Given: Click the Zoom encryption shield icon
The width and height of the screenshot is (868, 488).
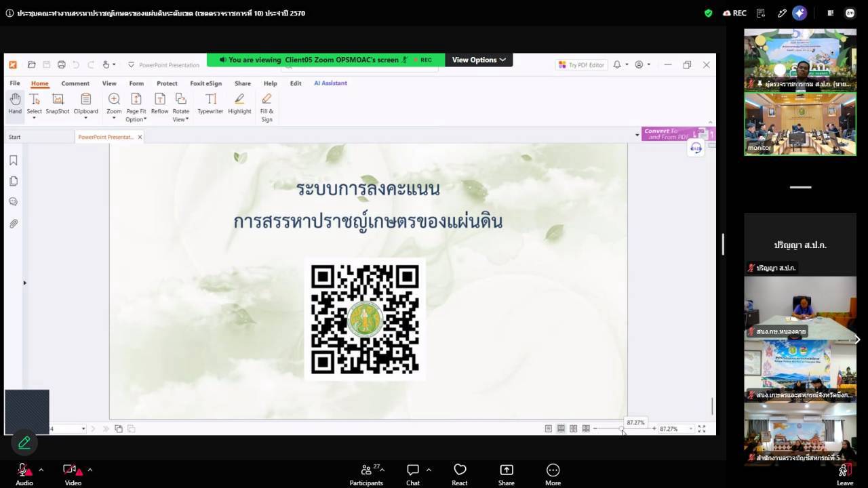Looking at the screenshot, I should 709,13.
